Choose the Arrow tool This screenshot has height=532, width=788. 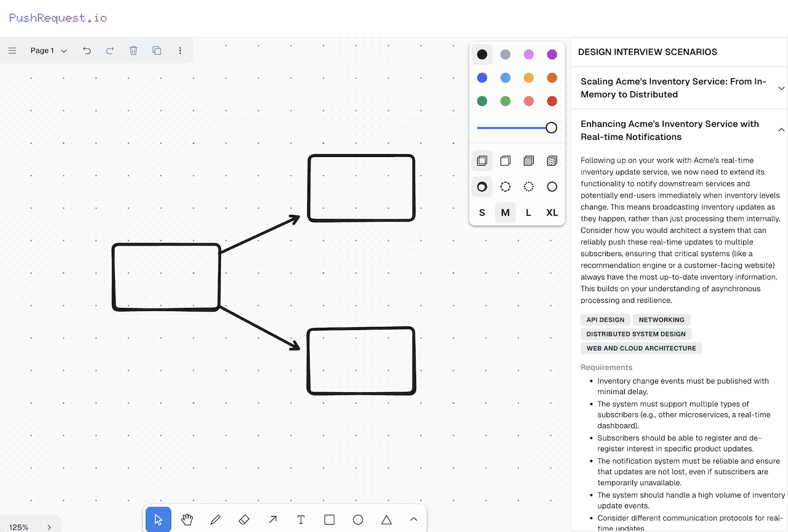click(x=272, y=520)
